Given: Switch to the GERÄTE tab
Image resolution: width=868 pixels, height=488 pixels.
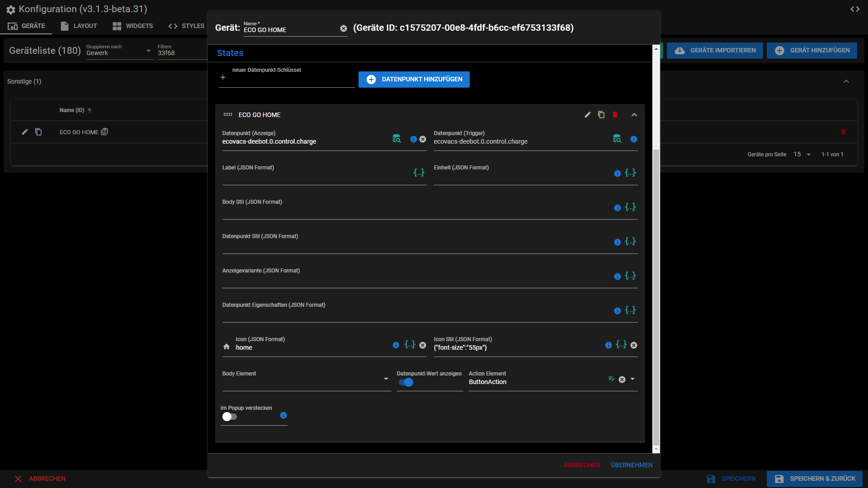Looking at the screenshot, I should pos(26,26).
